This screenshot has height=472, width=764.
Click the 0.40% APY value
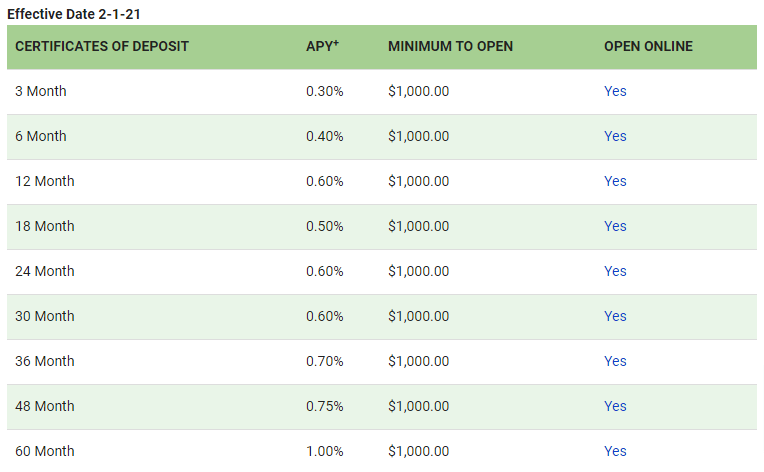point(325,136)
